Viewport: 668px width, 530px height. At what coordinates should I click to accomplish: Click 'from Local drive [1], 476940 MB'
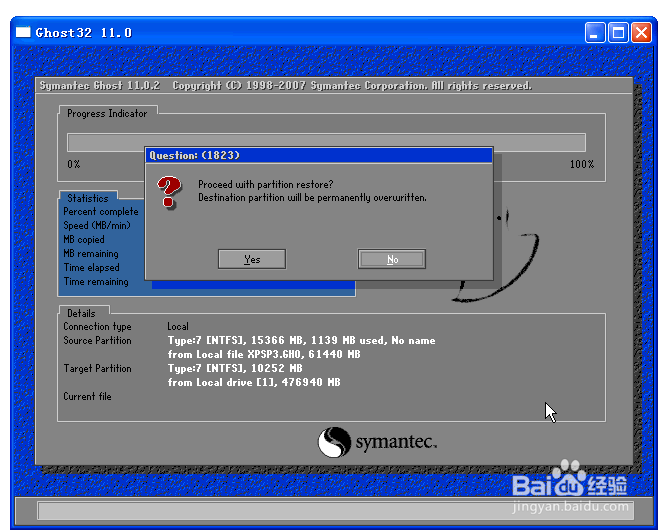(x=254, y=382)
